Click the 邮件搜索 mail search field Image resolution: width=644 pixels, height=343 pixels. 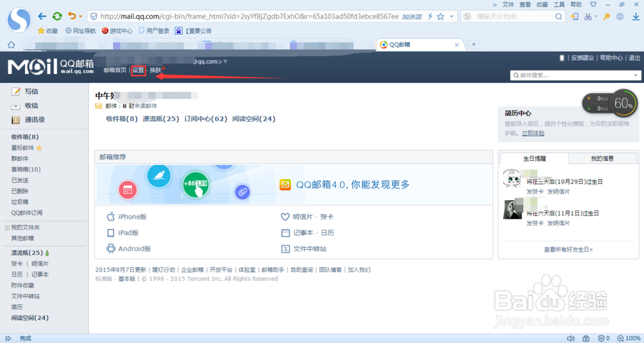pos(571,75)
